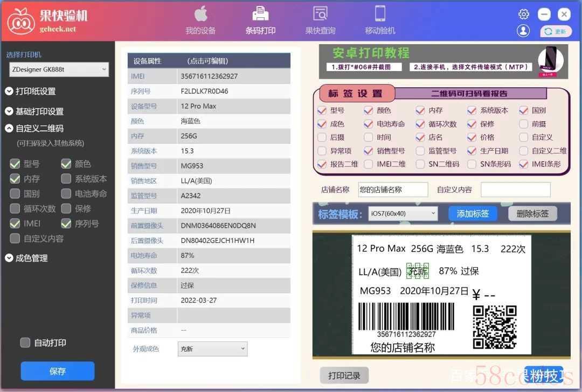Edit the 销售型号 value MG953
This screenshot has height=392, width=582.
[233, 166]
